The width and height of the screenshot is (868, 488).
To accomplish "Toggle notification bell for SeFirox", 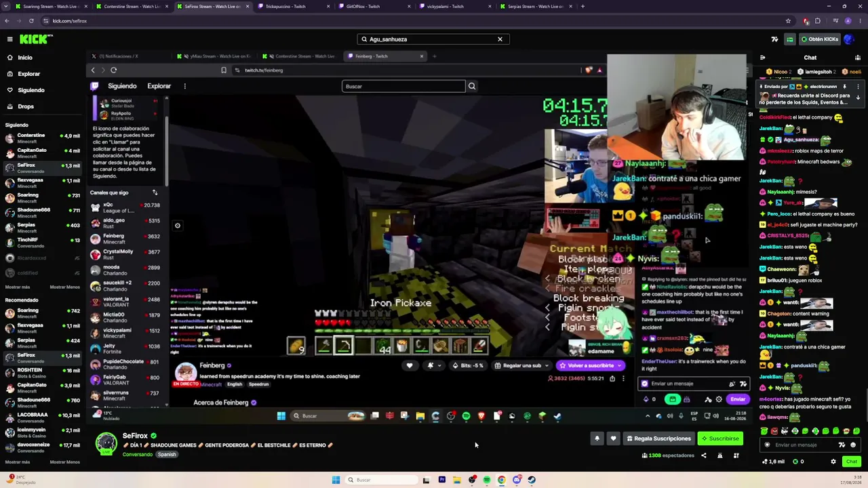I will (x=597, y=439).
